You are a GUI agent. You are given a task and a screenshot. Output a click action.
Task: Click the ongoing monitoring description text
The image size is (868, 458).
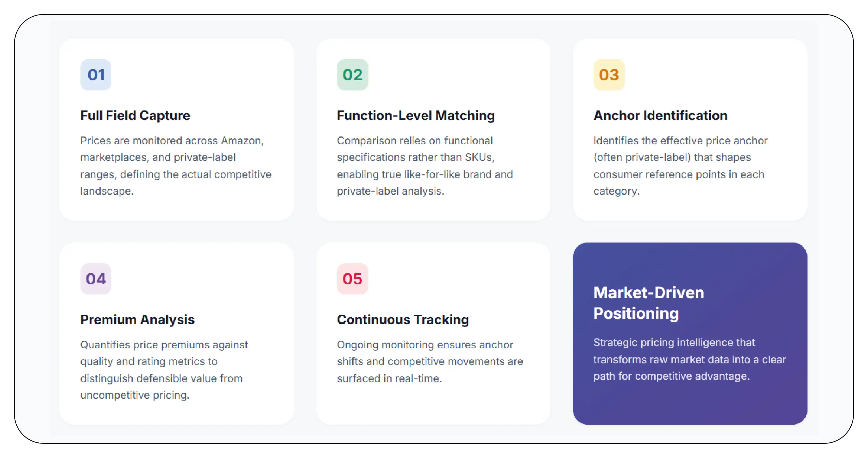pos(430,361)
